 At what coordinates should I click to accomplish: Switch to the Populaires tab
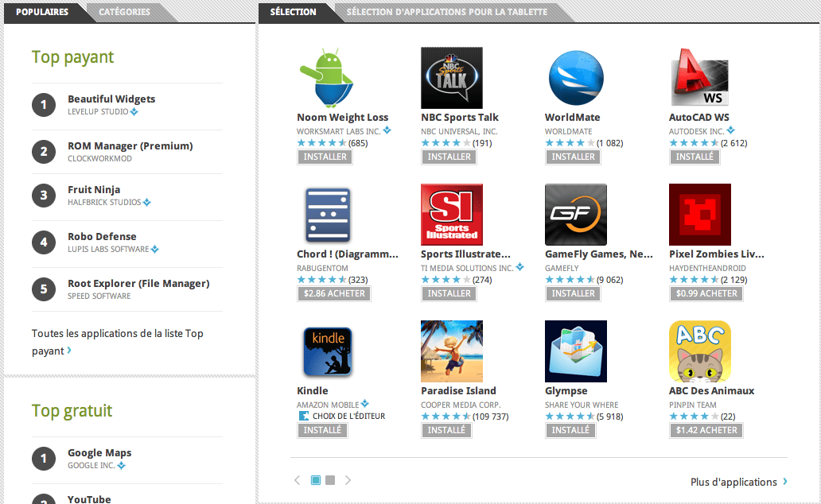(42, 11)
